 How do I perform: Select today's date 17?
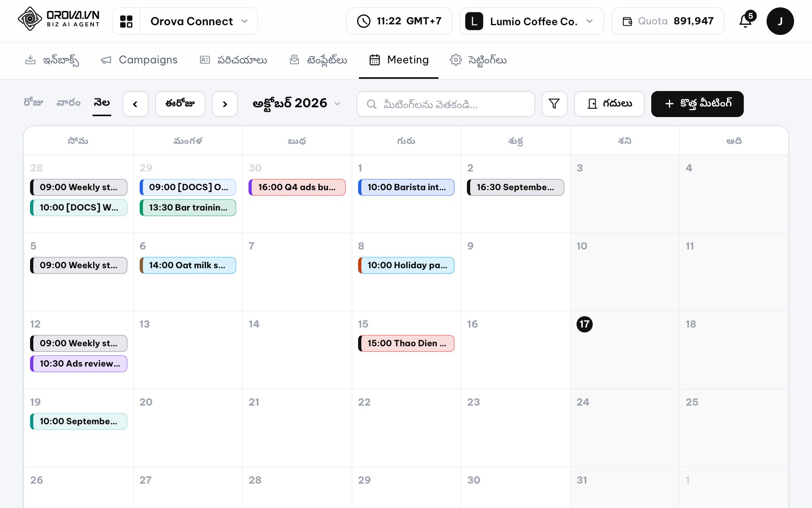pos(585,324)
